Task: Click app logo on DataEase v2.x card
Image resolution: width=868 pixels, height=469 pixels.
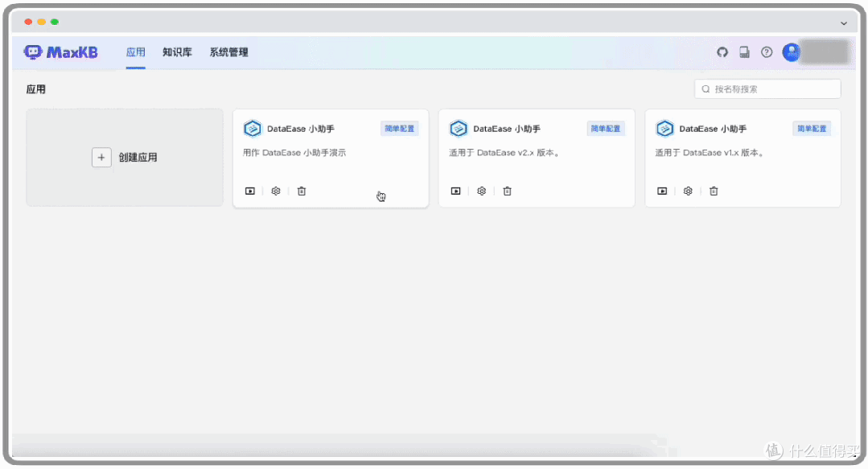Action: coord(459,129)
